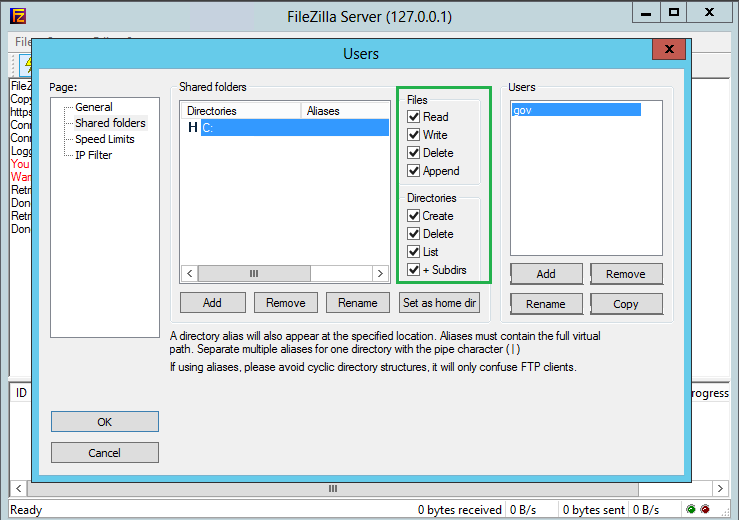The height and width of the screenshot is (520, 739).
Task: Toggle the + Subdirs checkbox
Action: tap(413, 270)
